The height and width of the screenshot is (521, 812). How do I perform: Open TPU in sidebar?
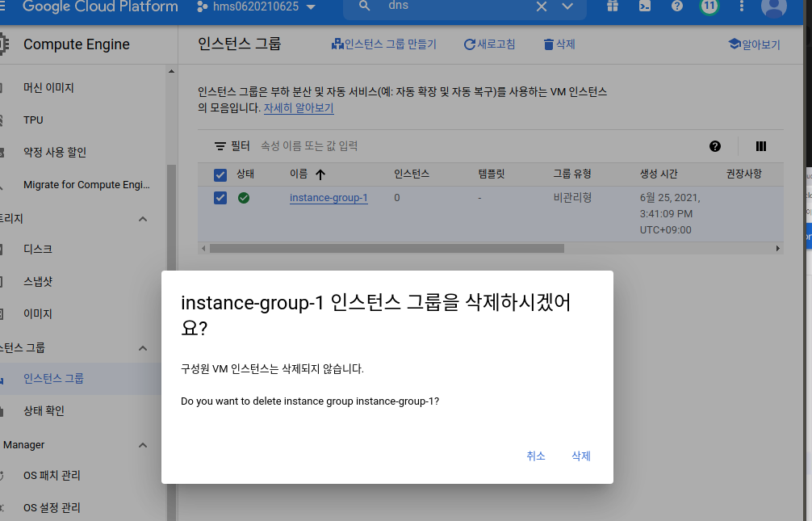pos(33,120)
